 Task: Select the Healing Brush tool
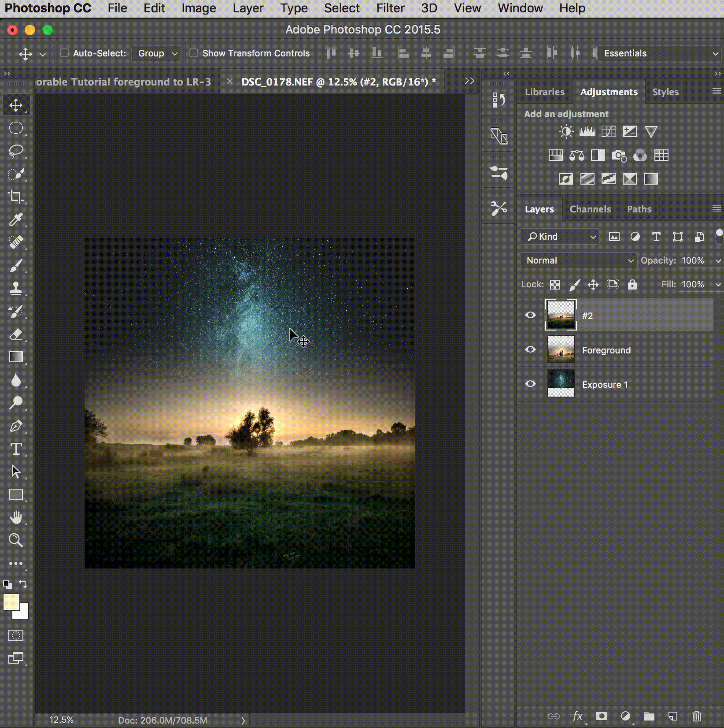click(16, 242)
